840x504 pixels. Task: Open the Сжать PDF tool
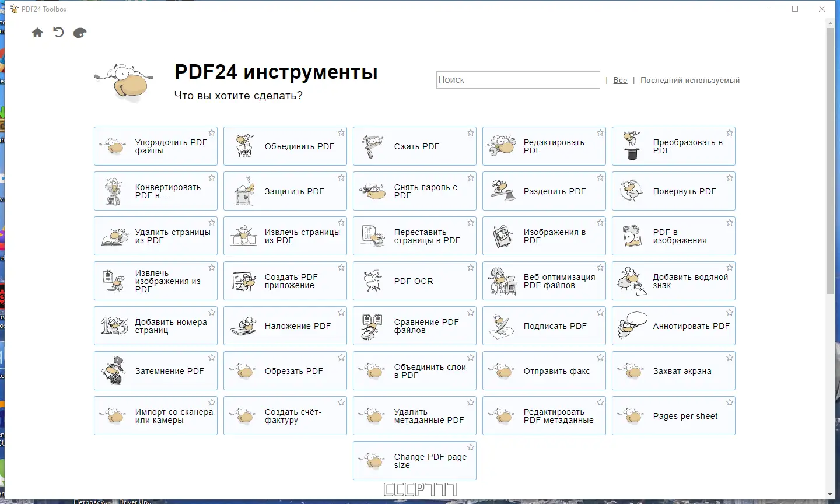[414, 146]
